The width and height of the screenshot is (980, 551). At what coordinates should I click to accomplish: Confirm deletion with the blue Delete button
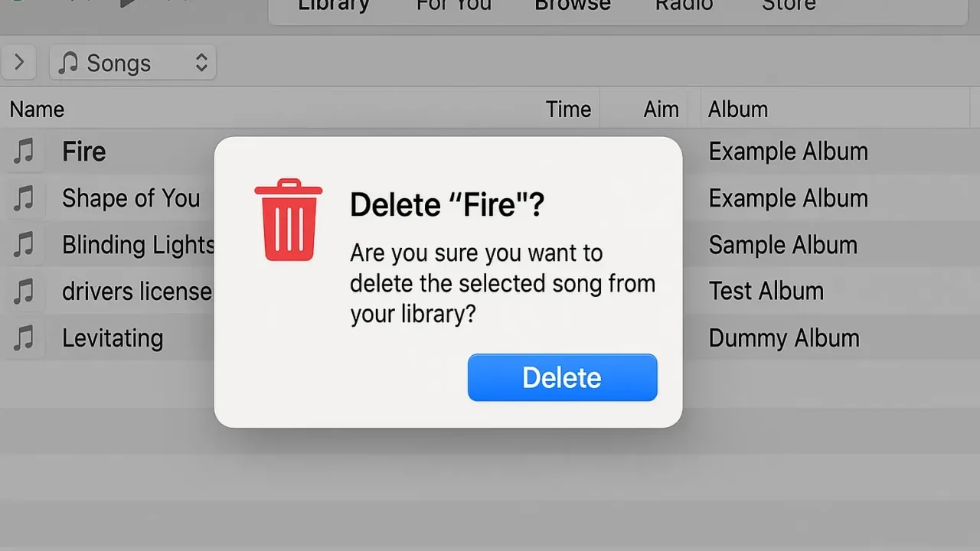click(x=563, y=377)
